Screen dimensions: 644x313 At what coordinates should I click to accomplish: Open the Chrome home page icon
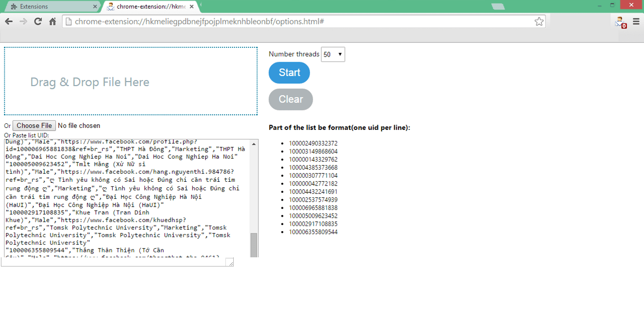[52, 21]
